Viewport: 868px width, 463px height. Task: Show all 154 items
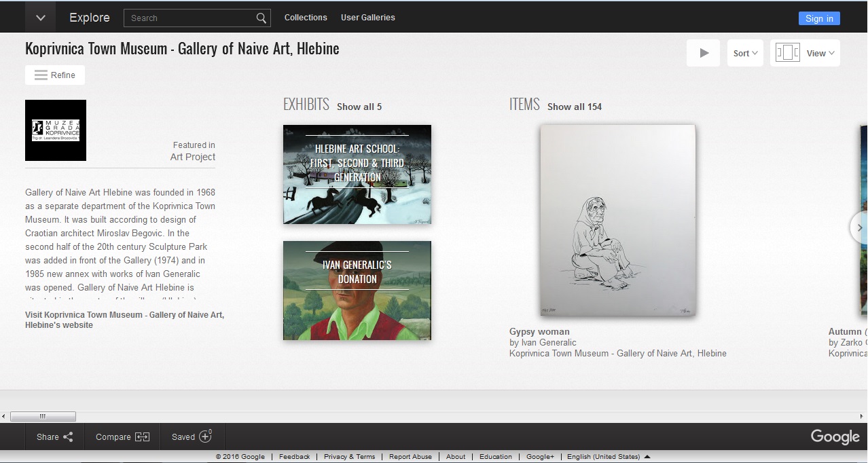pos(575,107)
